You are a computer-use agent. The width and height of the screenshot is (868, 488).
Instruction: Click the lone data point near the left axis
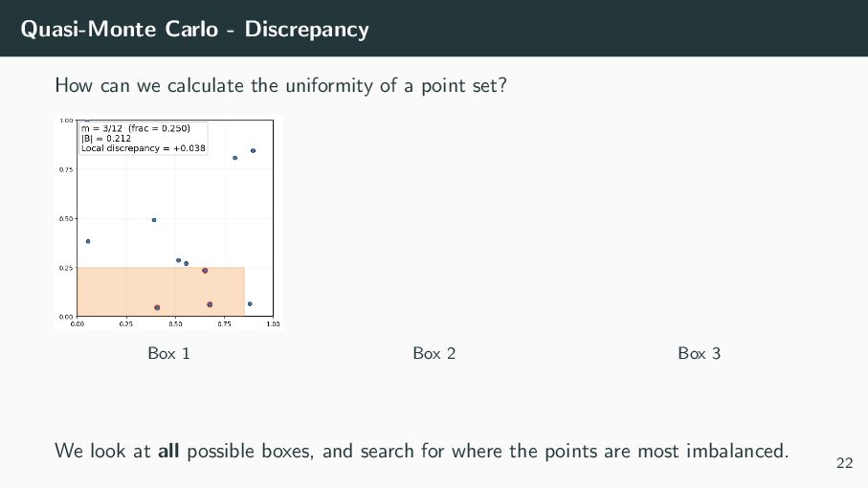tap(88, 241)
